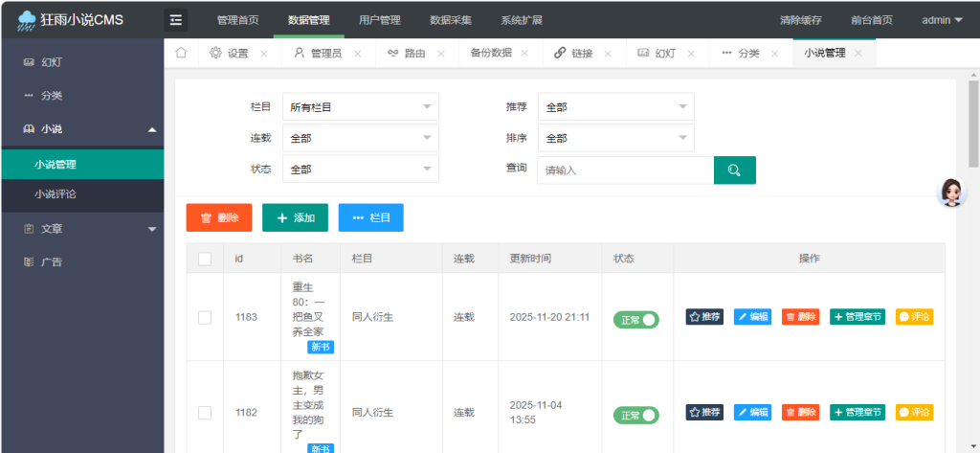
Task: Click 评论 button for book 1182
Action: point(914,413)
